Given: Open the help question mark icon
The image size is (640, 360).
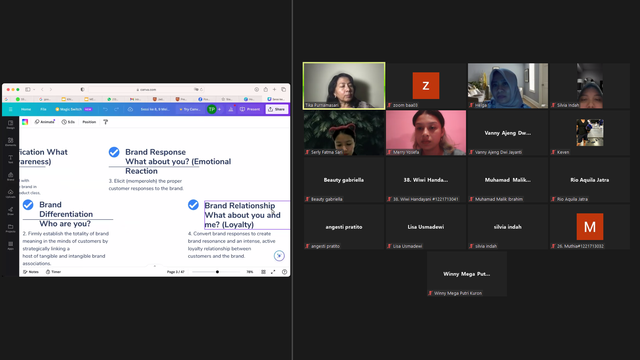Looking at the screenshot, I should click(284, 272).
